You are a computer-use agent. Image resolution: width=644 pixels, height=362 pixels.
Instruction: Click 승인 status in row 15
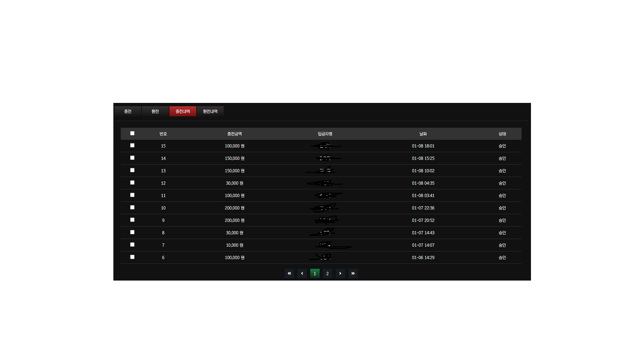502,146
